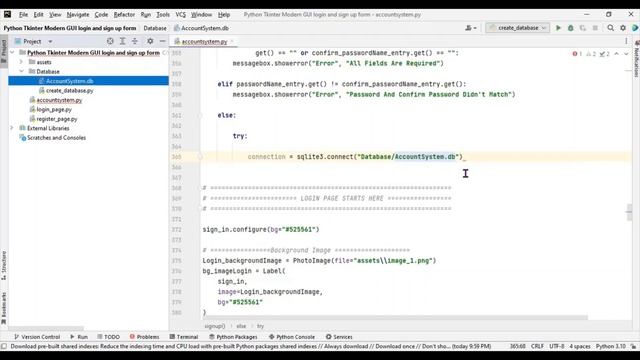Open the Tools menu
The width and height of the screenshot is (640, 360).
click(x=163, y=14)
